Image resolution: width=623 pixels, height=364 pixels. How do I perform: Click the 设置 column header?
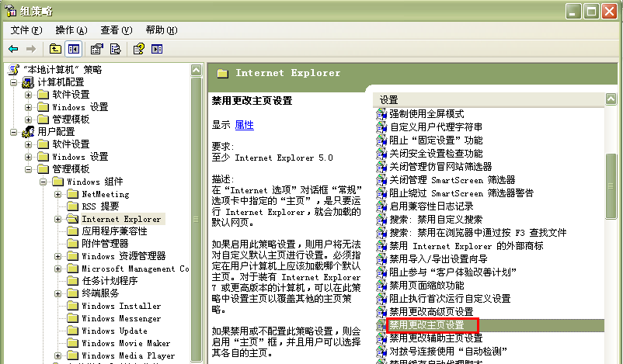pyautogui.click(x=489, y=99)
